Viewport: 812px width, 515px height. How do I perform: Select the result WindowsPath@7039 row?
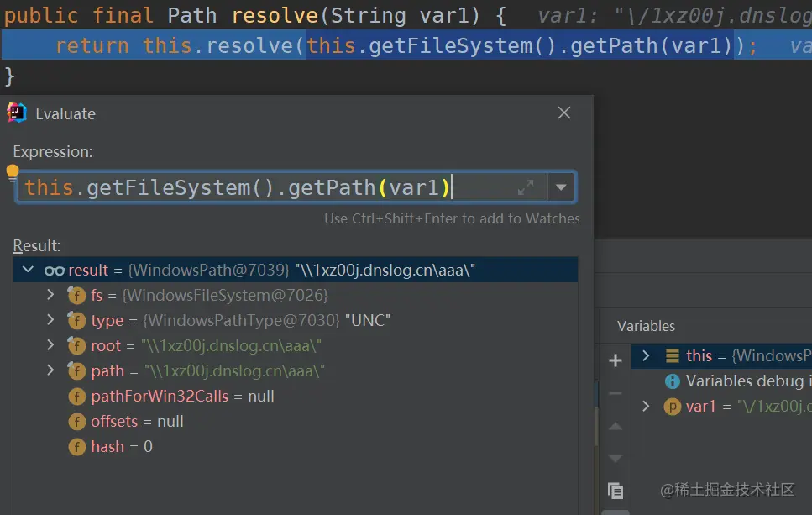point(296,270)
